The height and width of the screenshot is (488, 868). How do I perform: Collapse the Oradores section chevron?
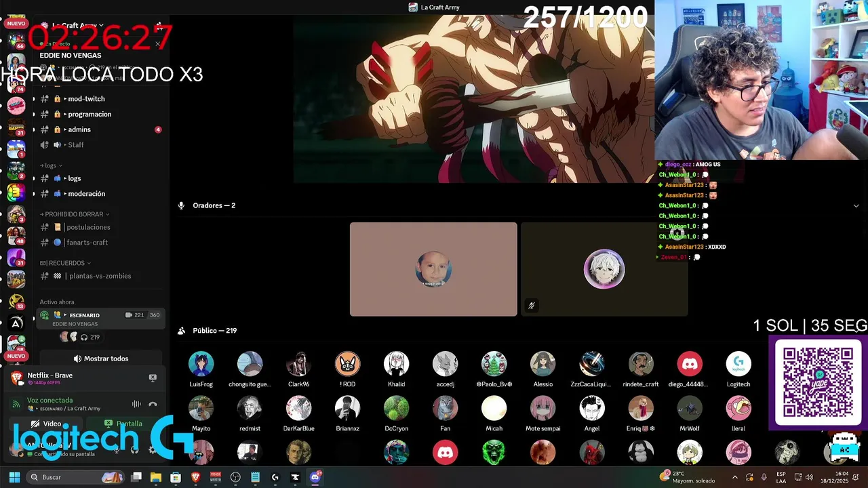(856, 205)
